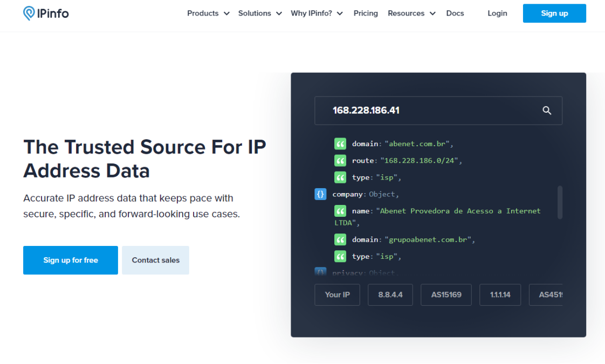605x364 pixels.
Task: Click the green quote icon beside grupoabenet.com.br domain
Action: 340,239
